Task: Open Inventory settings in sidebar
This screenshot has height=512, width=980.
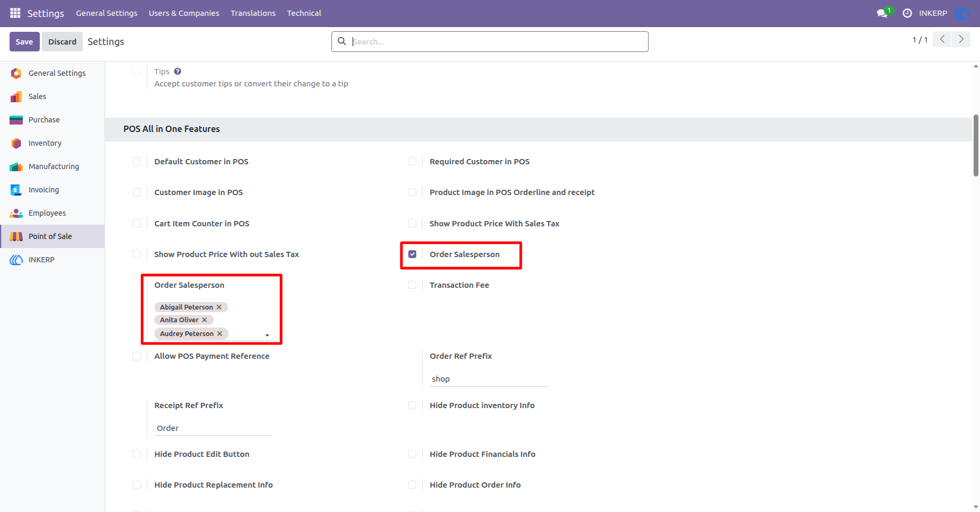Action: 52,143
